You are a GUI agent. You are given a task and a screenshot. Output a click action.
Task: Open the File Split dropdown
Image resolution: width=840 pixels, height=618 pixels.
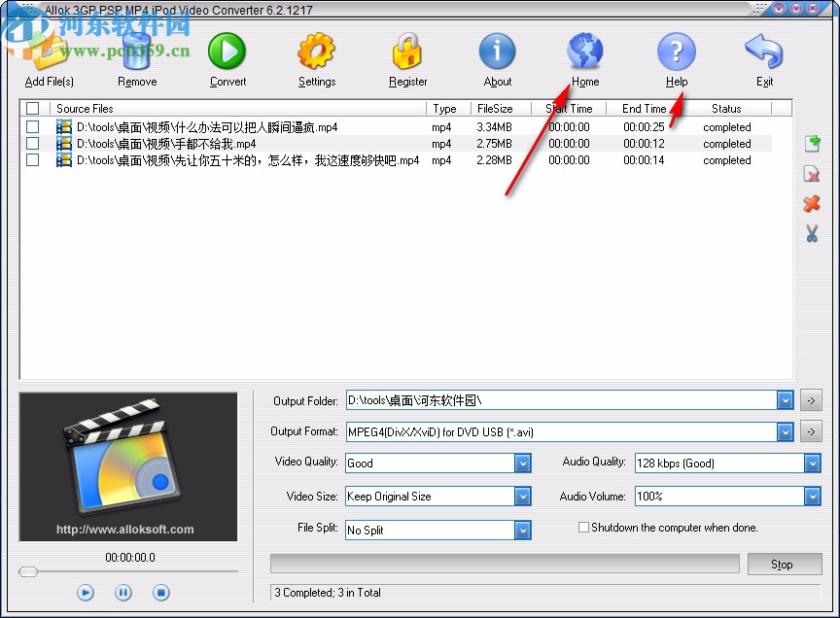(x=523, y=530)
